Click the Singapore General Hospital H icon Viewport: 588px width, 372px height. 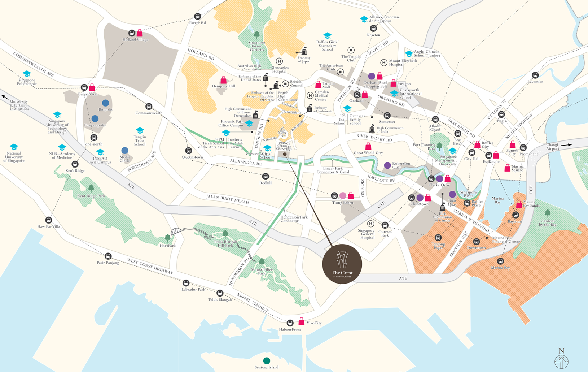(370, 224)
